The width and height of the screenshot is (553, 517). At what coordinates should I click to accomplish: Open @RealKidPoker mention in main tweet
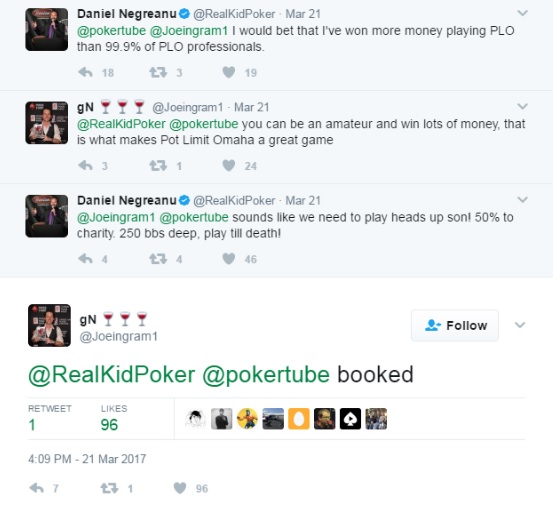coord(111,375)
